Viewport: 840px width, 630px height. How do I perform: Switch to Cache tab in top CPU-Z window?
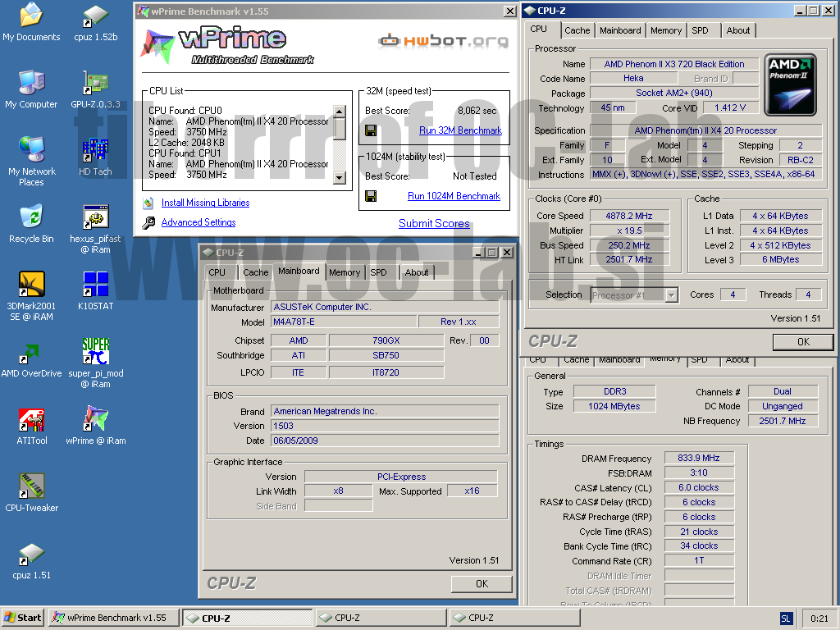577,30
